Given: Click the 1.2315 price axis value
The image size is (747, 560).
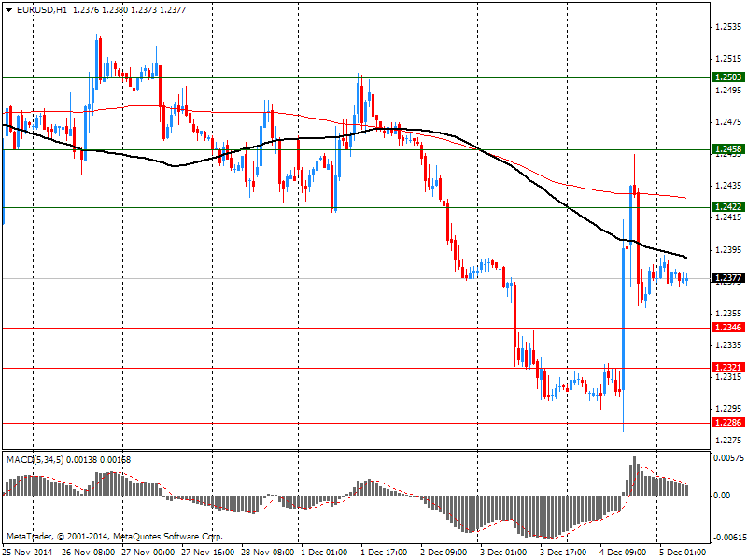Looking at the screenshot, I should pos(728,377).
